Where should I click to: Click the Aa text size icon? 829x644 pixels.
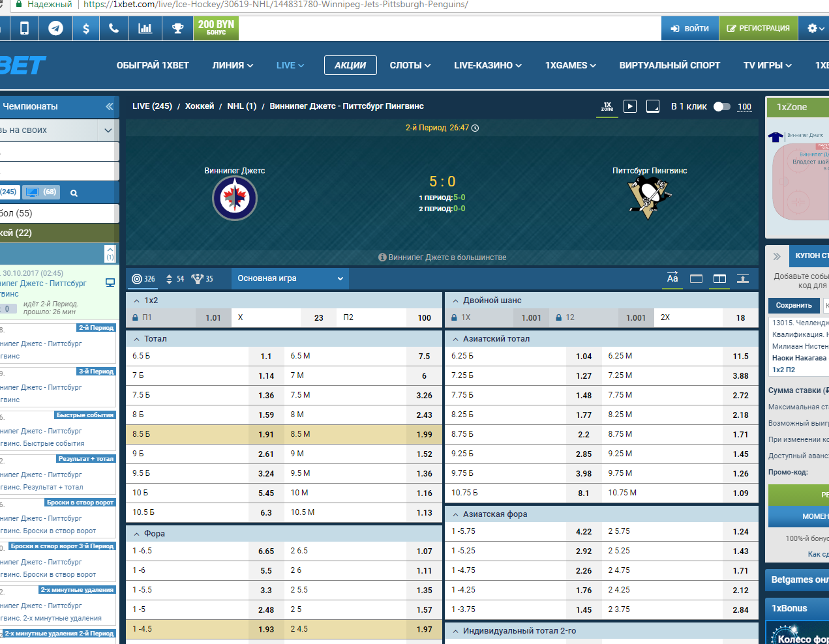tap(672, 278)
